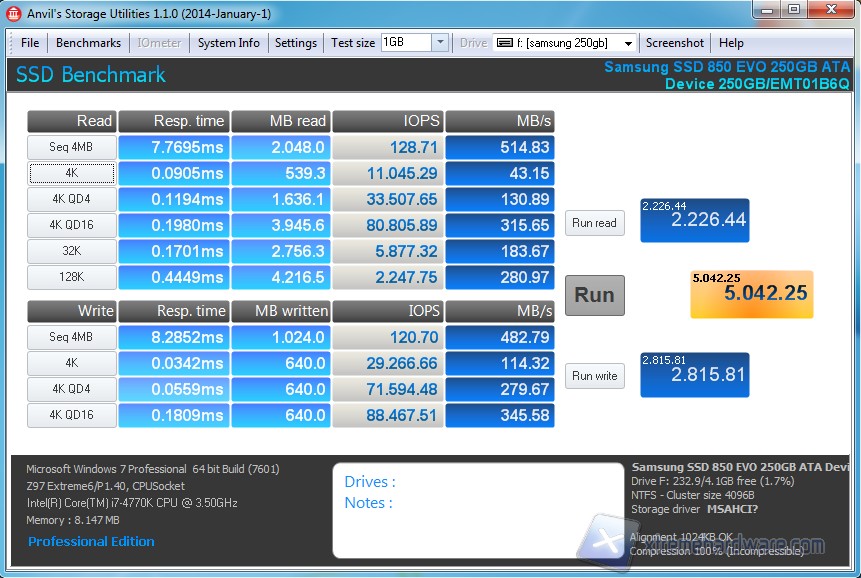Open the Settings menu
The height and width of the screenshot is (578, 861).
tap(296, 43)
